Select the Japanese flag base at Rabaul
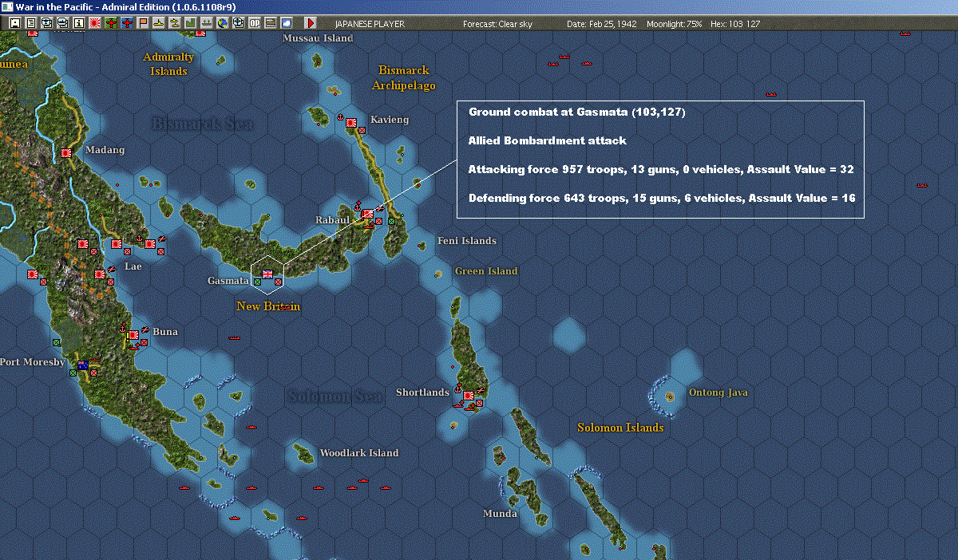 click(x=367, y=215)
